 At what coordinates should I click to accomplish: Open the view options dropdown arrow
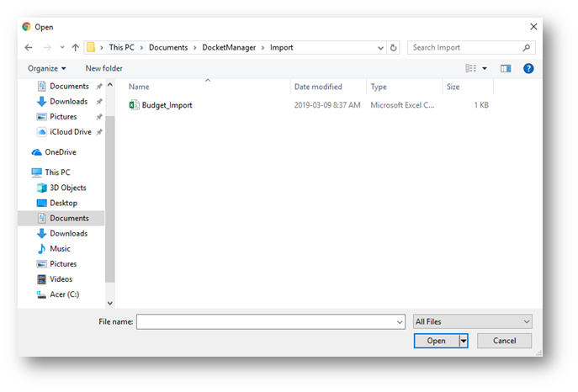point(485,68)
